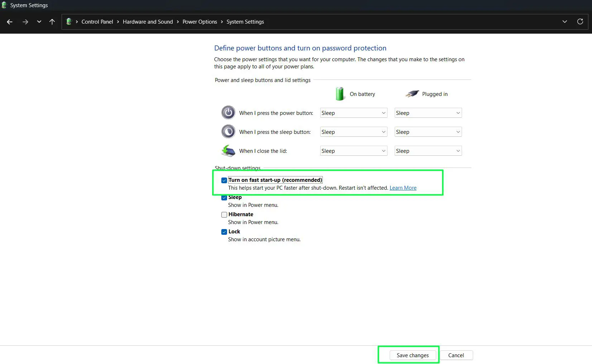The image size is (592, 364).
Task: Click the sleep button icon
Action: [x=228, y=131]
